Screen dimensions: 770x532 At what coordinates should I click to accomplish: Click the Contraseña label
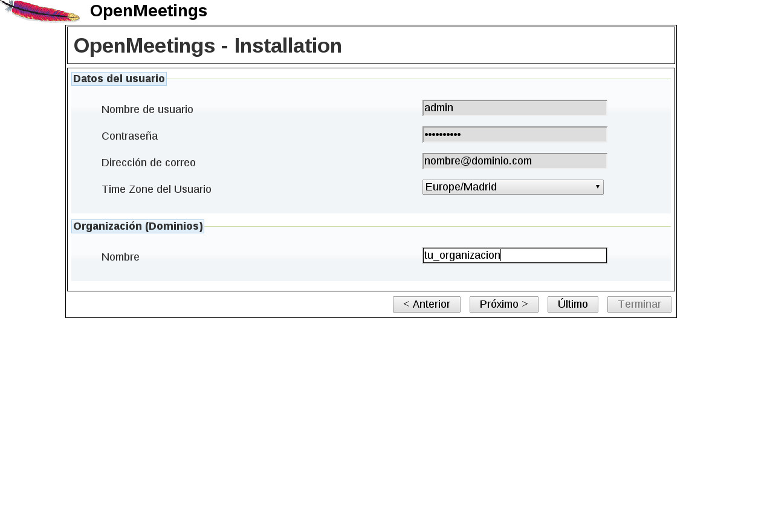[129, 136]
